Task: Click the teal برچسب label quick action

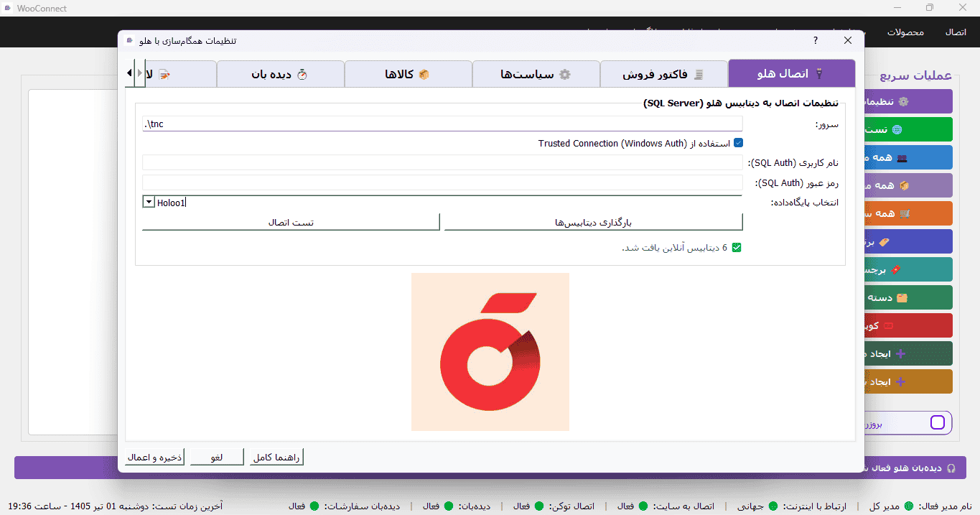Action: (x=908, y=269)
